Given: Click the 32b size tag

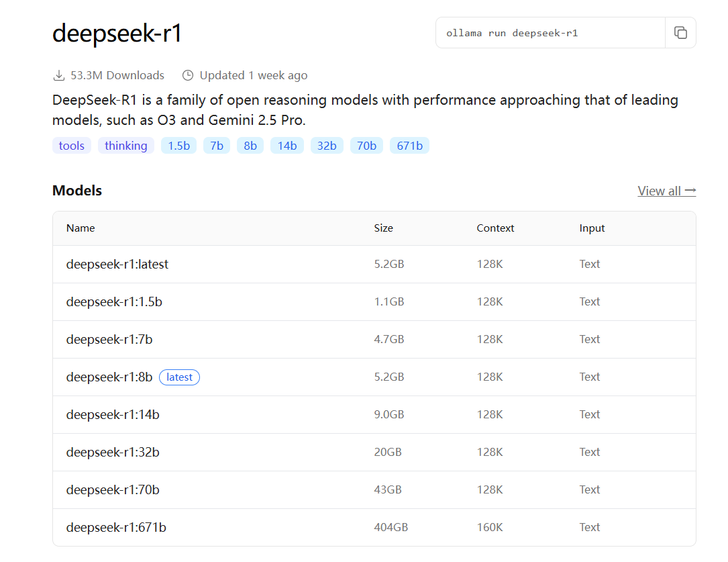Looking at the screenshot, I should 327,145.
